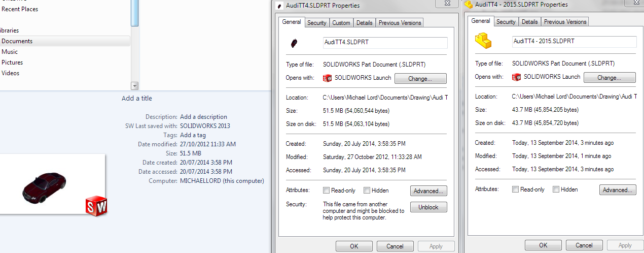Click the yellow part icon in the 2015 dialog

point(483,41)
